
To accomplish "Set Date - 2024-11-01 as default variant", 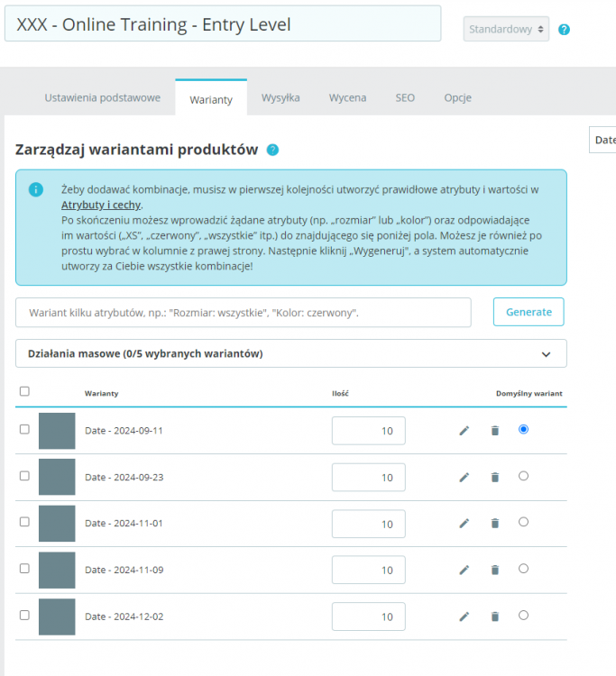I will (523, 522).
